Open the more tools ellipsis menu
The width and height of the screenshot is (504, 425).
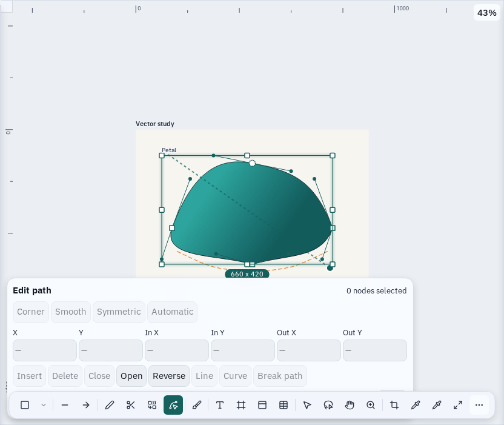click(x=479, y=405)
